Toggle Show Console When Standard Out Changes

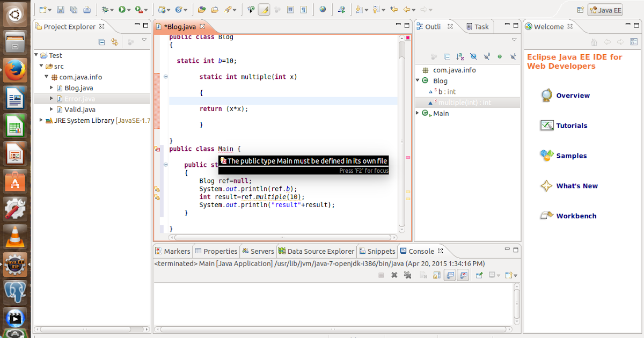(450, 275)
